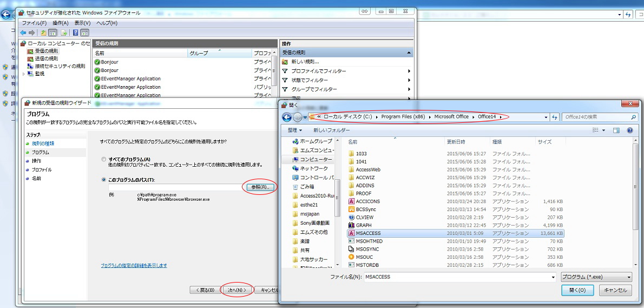Open the view options dropdown arrow

tap(604, 130)
